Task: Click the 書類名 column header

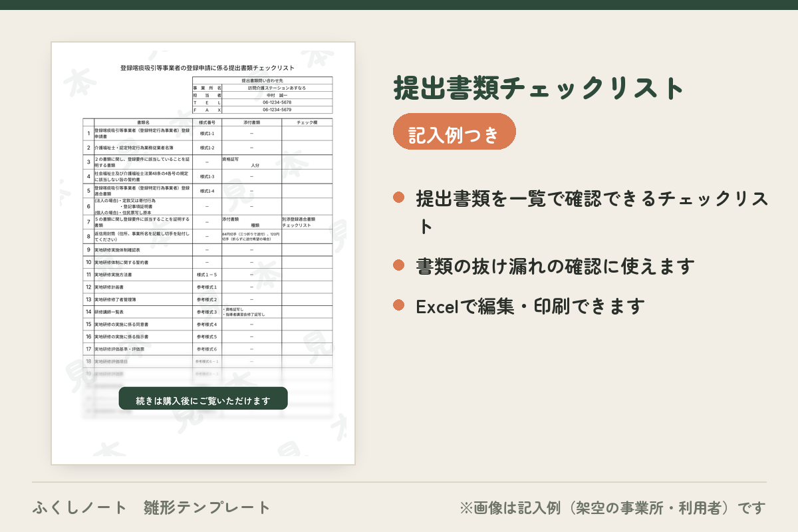Action: coord(143,122)
